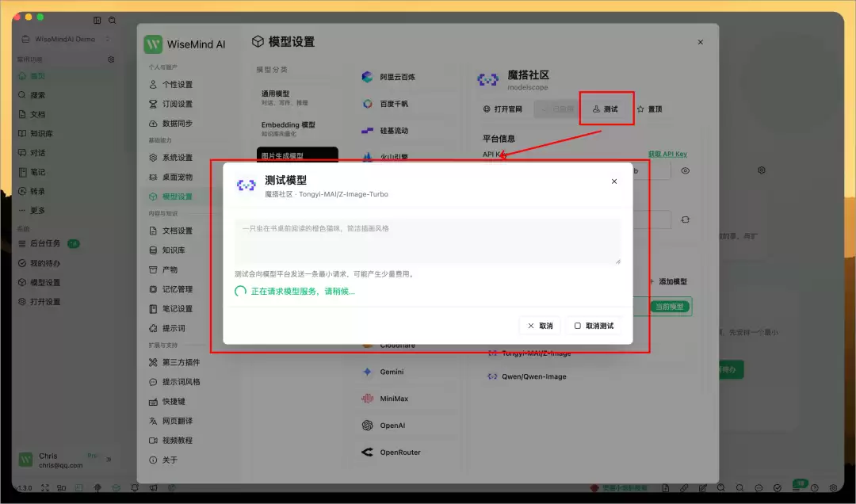Click the gear icon in main content area
The width and height of the screenshot is (856, 504).
[x=762, y=170]
